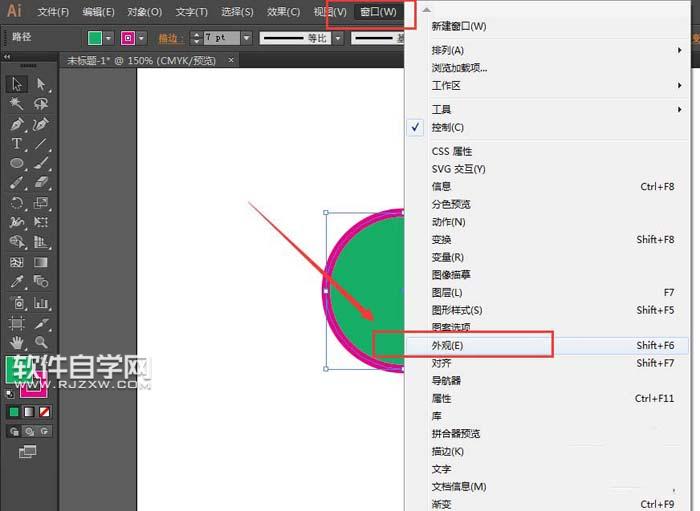This screenshot has height=511, width=700.
Task: Select the Magic Wand tool
Action: pyautogui.click(x=17, y=104)
